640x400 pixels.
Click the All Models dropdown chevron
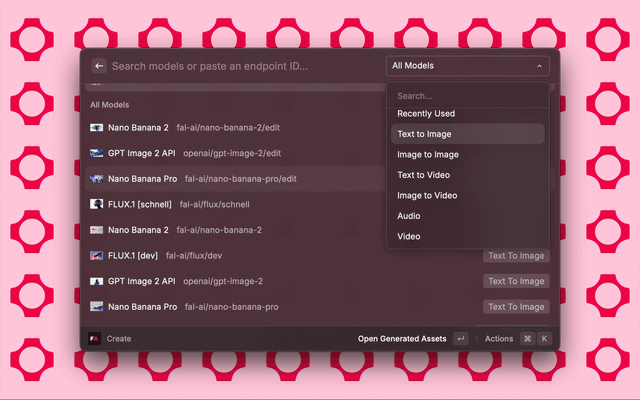539,66
